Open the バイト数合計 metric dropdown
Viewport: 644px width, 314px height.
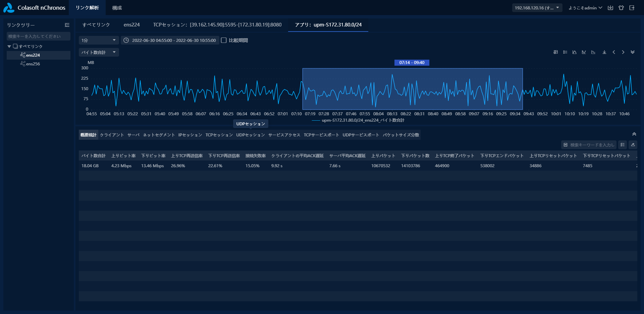pos(99,52)
